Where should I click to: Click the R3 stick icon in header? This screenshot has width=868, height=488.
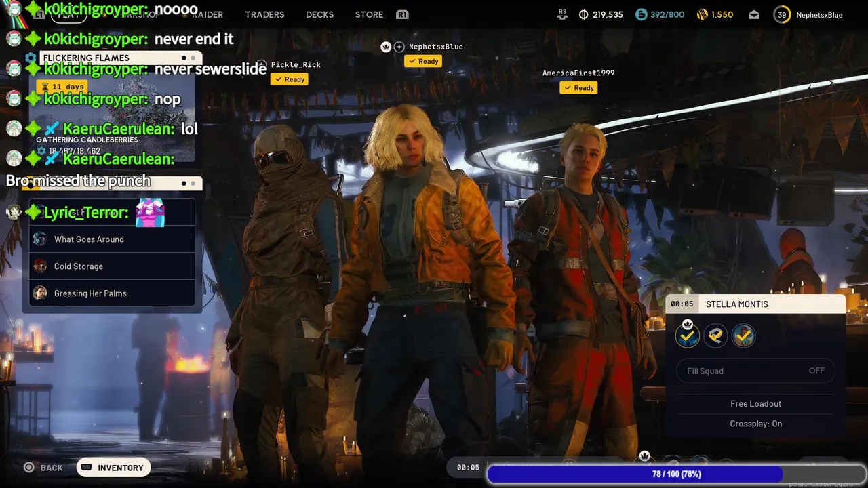(x=562, y=14)
